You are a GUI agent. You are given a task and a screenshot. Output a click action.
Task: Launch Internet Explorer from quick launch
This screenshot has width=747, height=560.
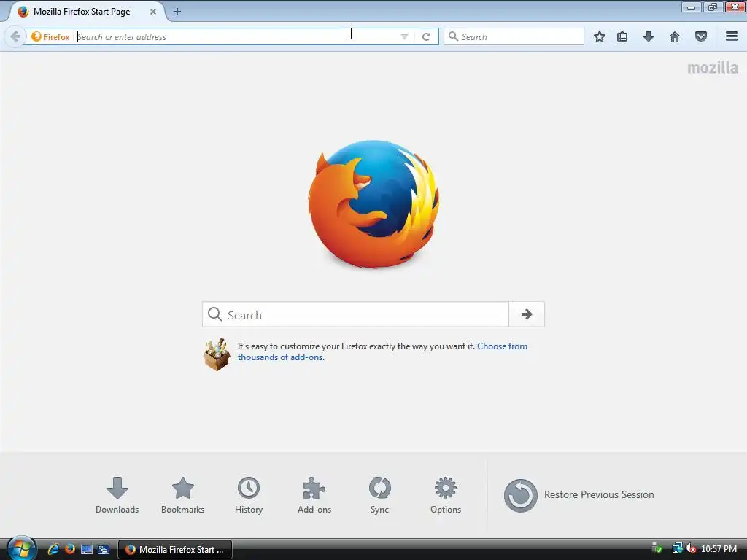point(53,549)
